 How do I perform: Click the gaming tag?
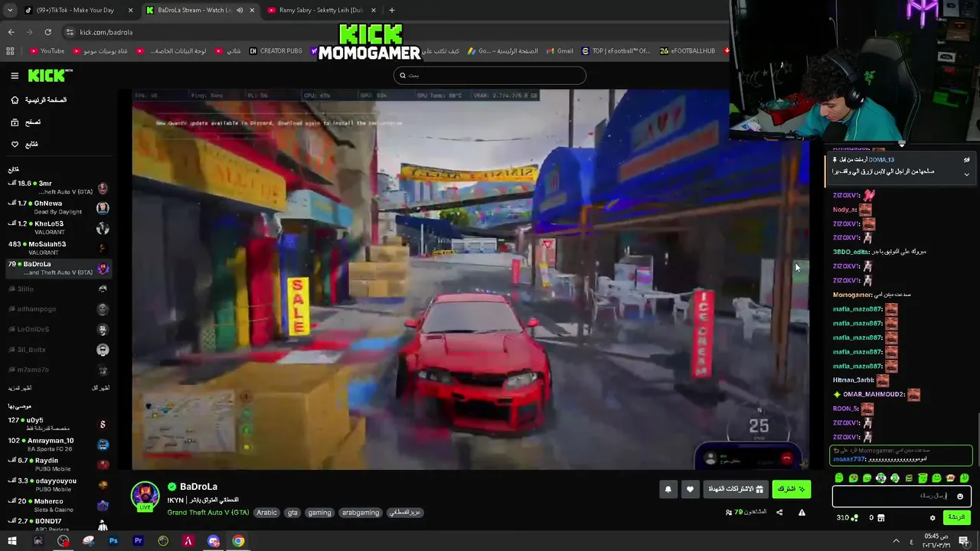tap(319, 513)
